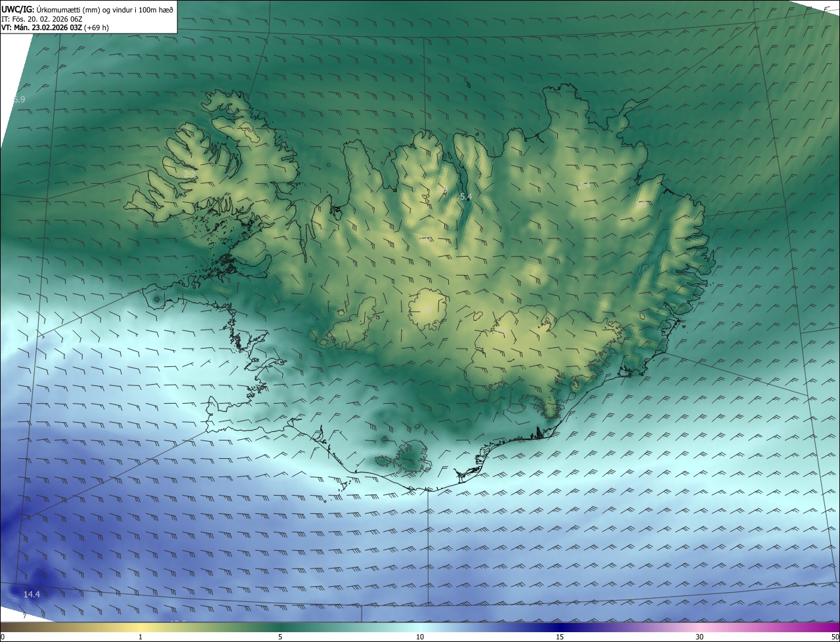Click the '5.4' value label on the map
840x642 pixels.
coord(466,197)
